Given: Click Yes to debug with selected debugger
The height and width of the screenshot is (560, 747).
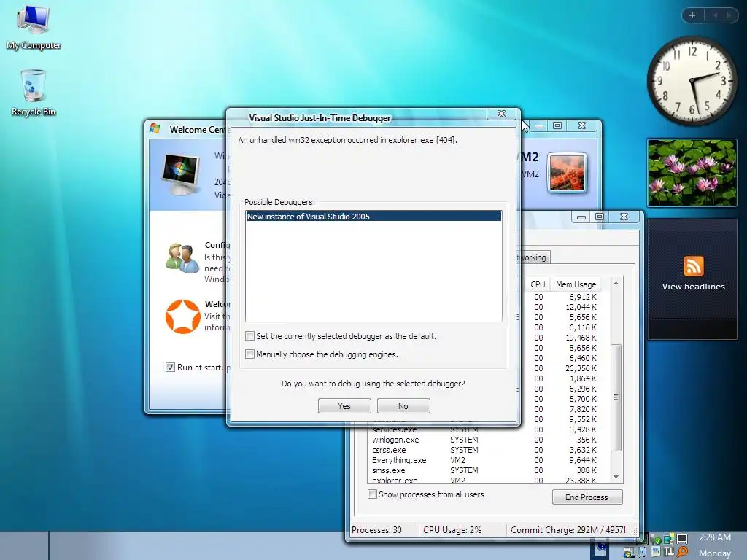Looking at the screenshot, I should 344,405.
